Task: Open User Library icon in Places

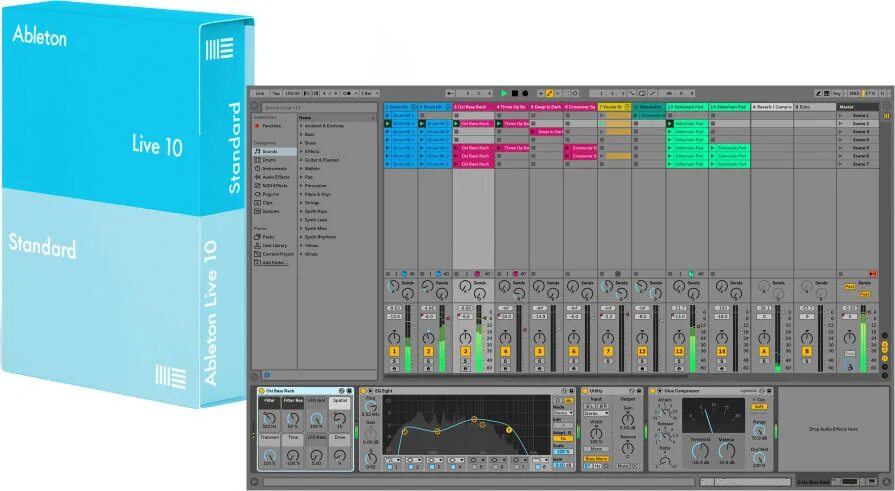Action: coord(257,246)
